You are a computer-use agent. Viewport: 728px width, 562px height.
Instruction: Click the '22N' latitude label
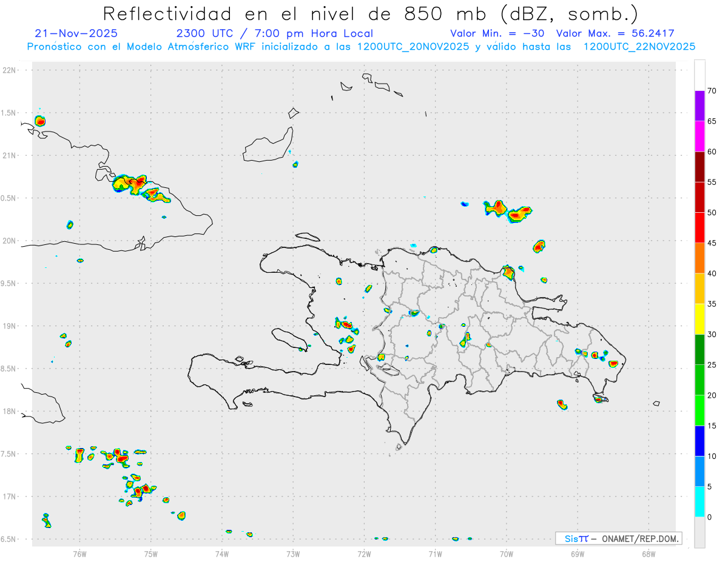10,70
